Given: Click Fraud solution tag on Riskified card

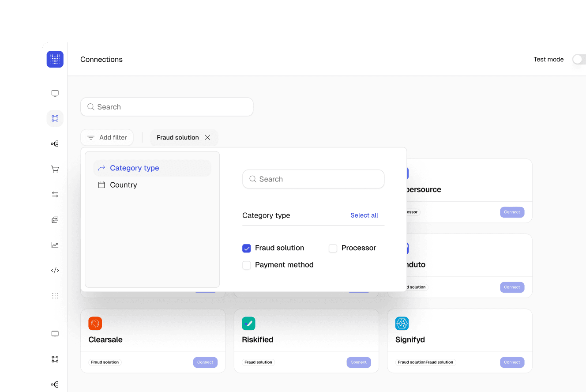Looking at the screenshot, I should 259,362.
